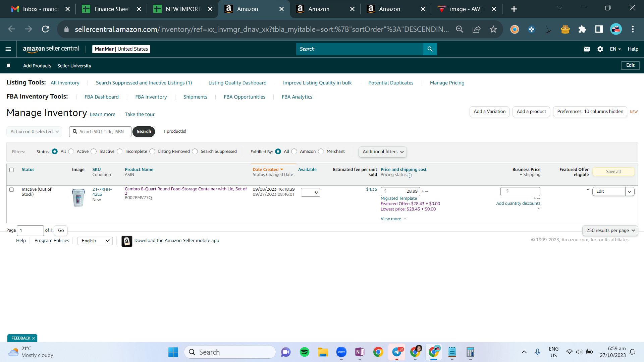644x362 pixels.
Task: Click the magnifier search button in header
Action: 430,49
